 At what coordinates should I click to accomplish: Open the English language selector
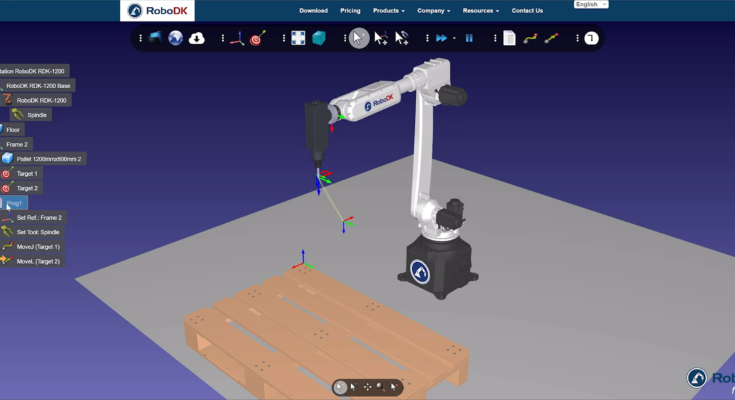tap(591, 4)
